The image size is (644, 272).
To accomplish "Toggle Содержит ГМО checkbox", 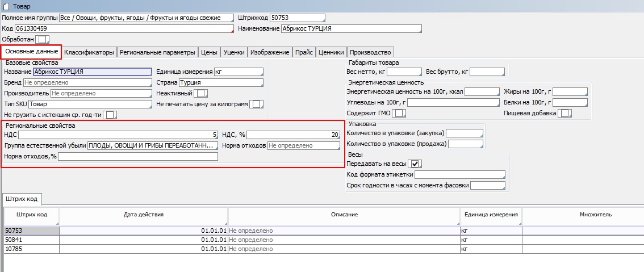I will pyautogui.click(x=400, y=113).
